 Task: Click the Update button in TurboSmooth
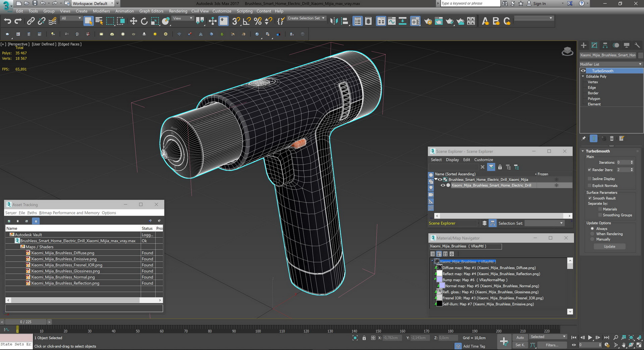(609, 247)
